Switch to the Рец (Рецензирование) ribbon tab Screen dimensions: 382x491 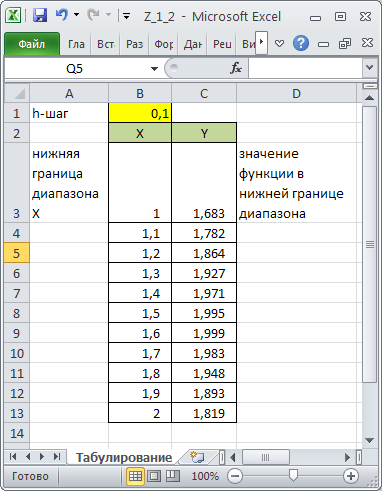[x=222, y=44]
